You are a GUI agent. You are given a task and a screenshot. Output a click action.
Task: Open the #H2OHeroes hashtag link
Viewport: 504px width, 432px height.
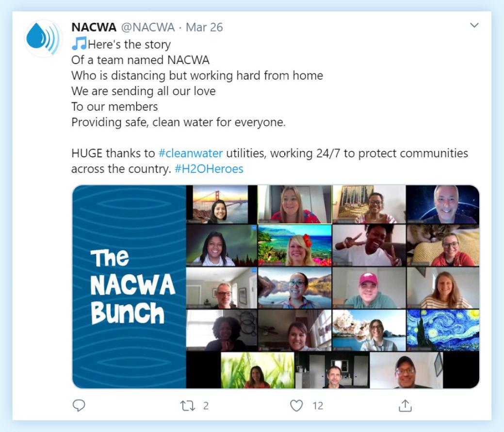[209, 168]
